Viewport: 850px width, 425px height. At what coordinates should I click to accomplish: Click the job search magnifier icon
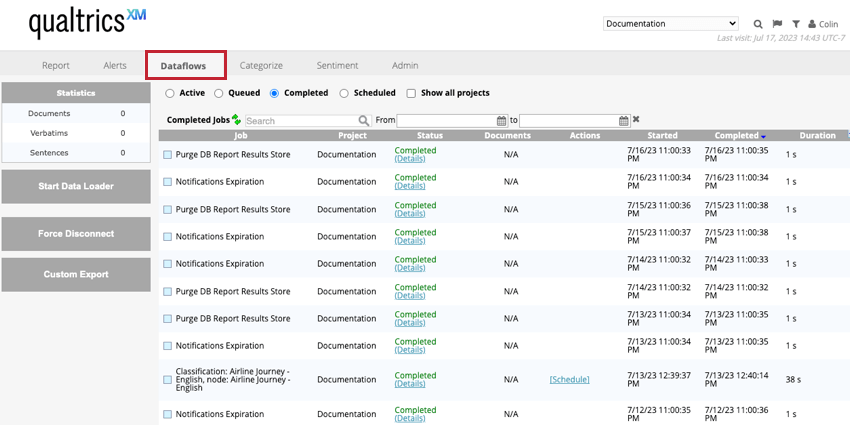[364, 121]
